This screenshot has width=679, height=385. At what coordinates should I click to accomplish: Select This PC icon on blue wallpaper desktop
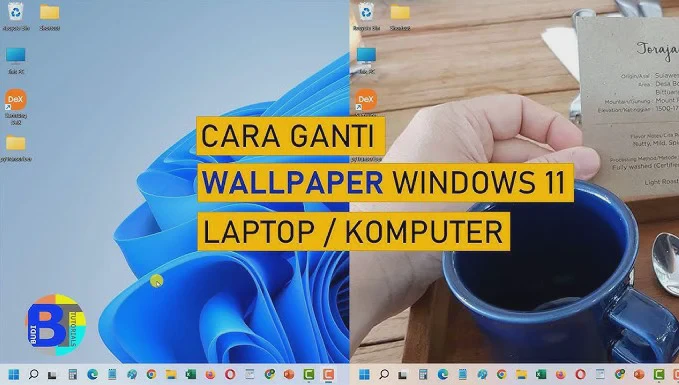[16, 61]
